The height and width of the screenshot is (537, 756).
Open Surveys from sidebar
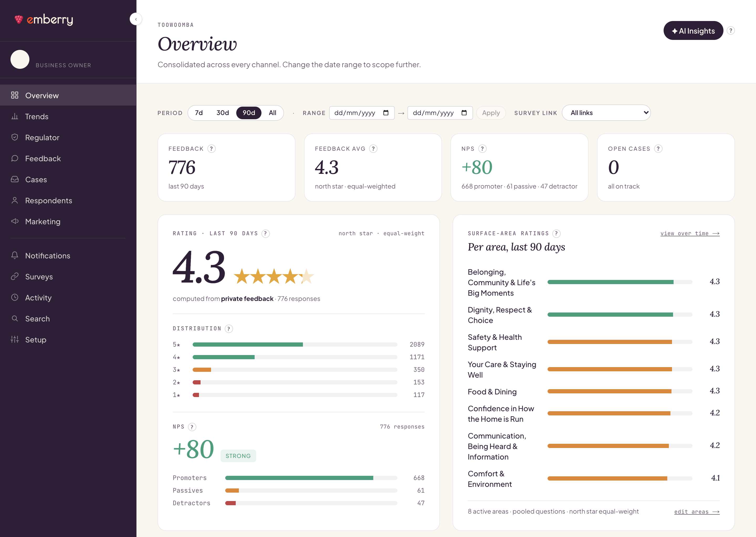click(68, 277)
